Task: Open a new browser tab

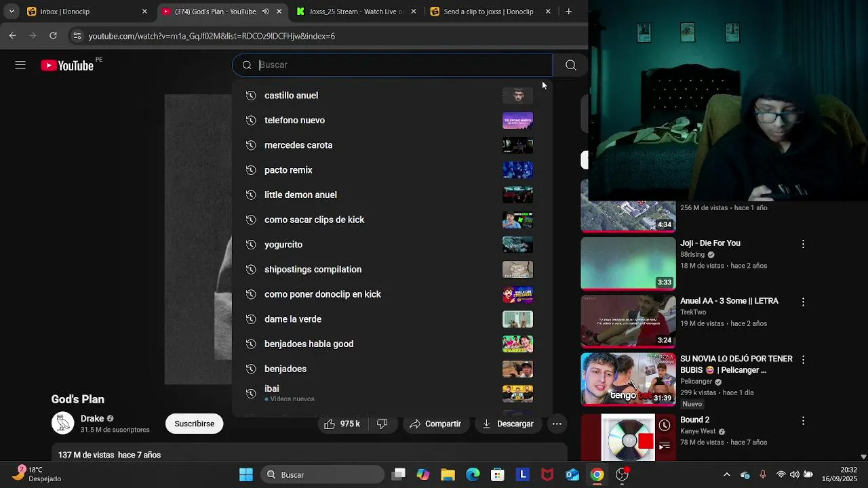Action: coord(568,12)
